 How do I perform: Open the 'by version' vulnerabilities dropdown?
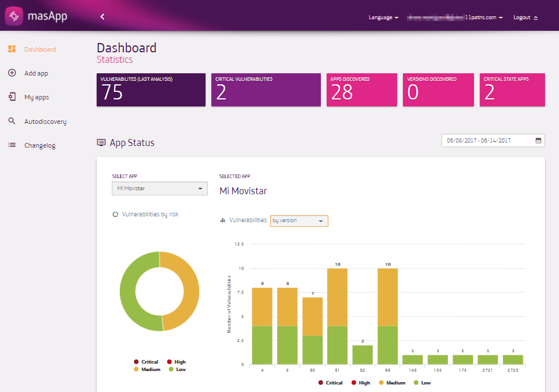299,221
